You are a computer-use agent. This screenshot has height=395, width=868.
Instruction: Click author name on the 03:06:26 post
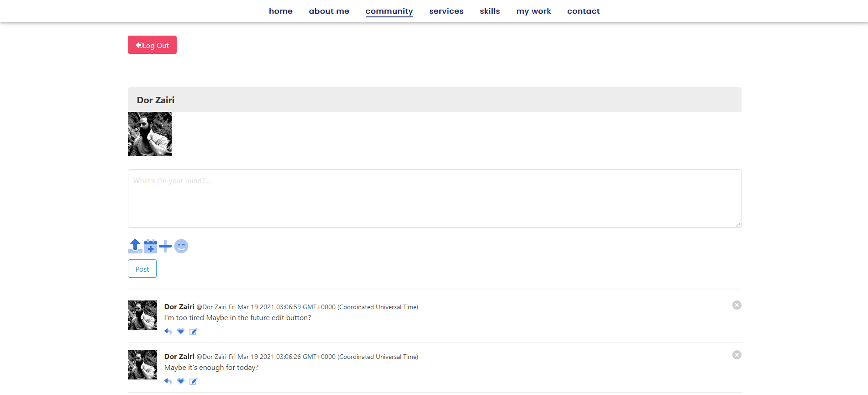(179, 356)
